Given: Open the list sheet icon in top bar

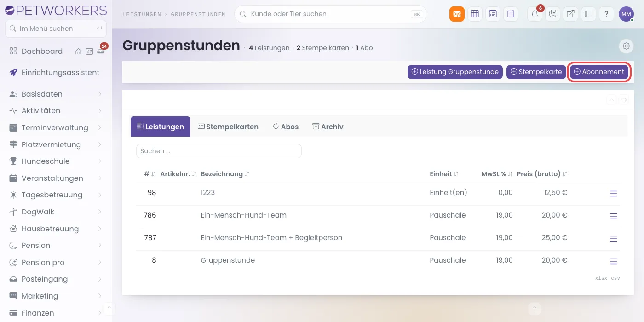Looking at the screenshot, I should (511, 14).
